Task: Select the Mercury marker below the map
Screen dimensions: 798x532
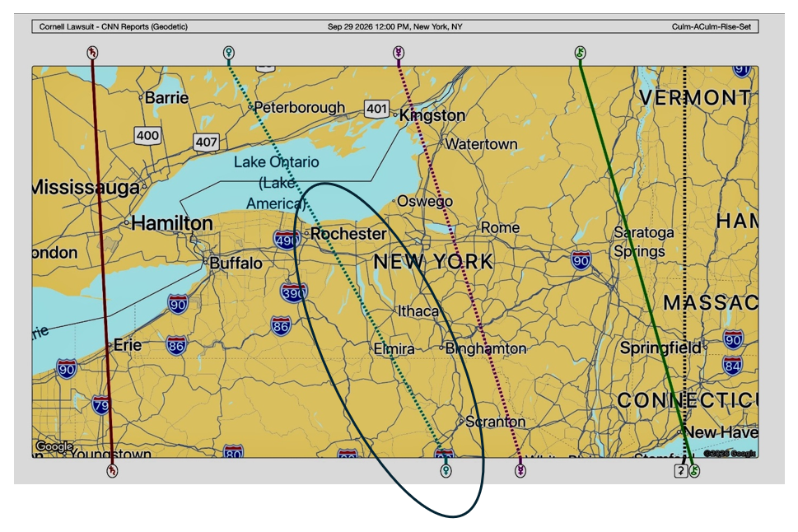Action: pos(520,471)
